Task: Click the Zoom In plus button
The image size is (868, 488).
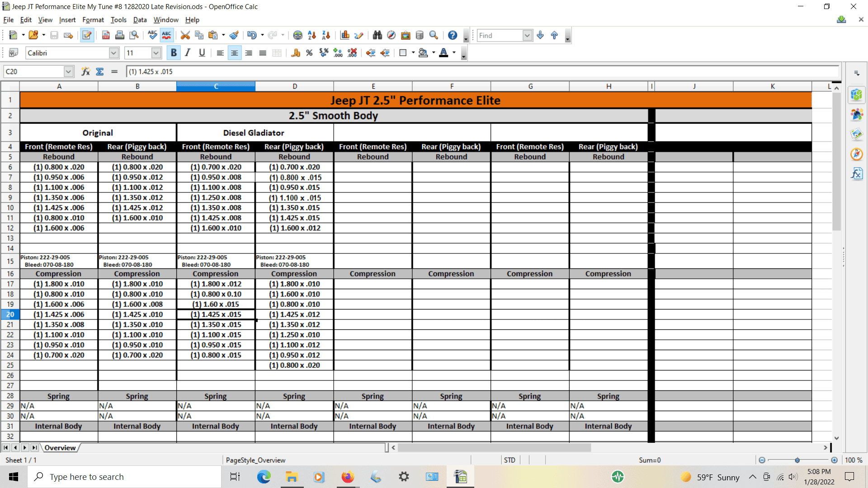Action: click(834, 460)
